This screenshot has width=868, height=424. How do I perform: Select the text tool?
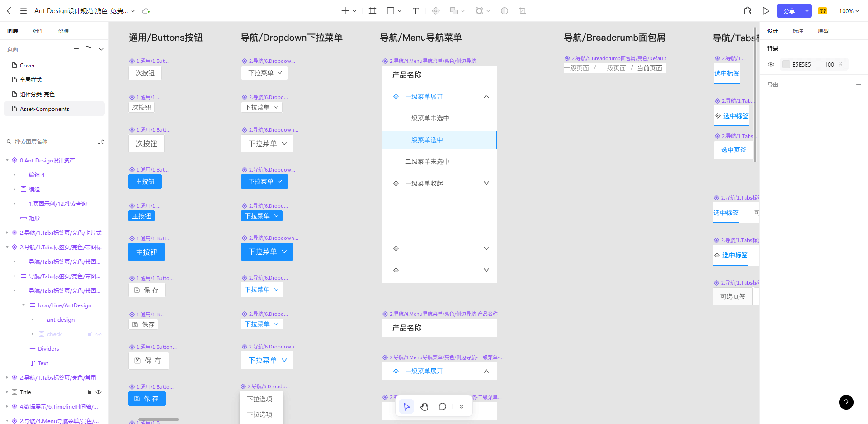416,11
